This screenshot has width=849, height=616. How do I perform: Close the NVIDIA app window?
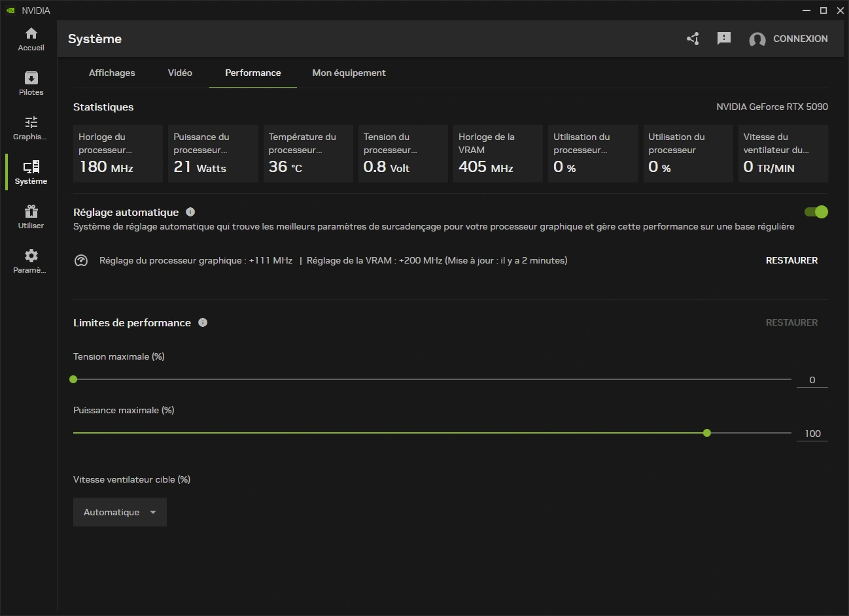pos(840,10)
